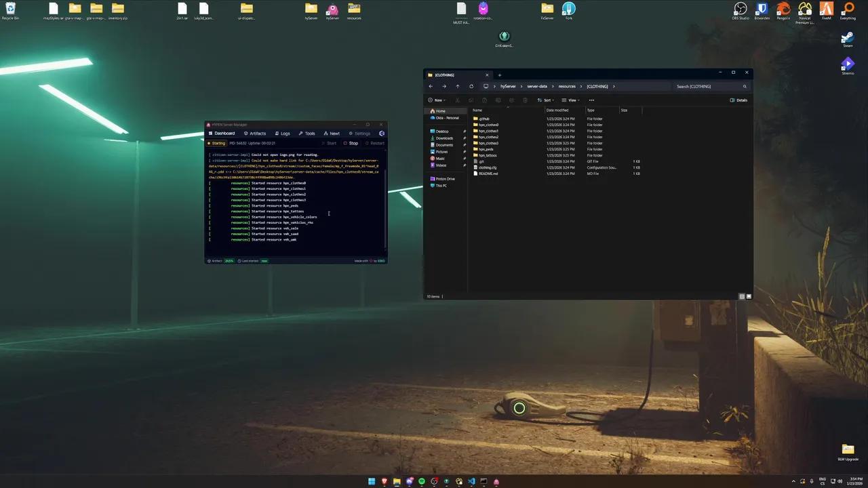Click the round purple logo icon in Server Manager

pos(382,134)
